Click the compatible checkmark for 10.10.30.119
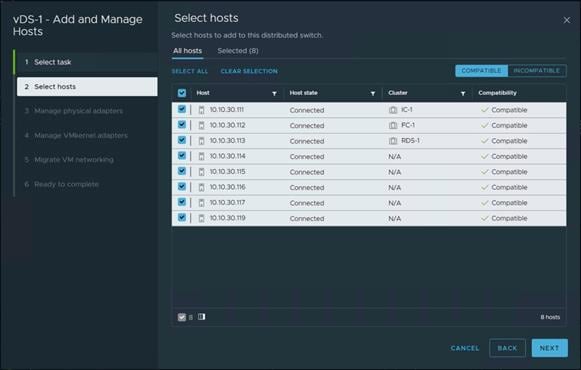 pyautogui.click(x=484, y=219)
